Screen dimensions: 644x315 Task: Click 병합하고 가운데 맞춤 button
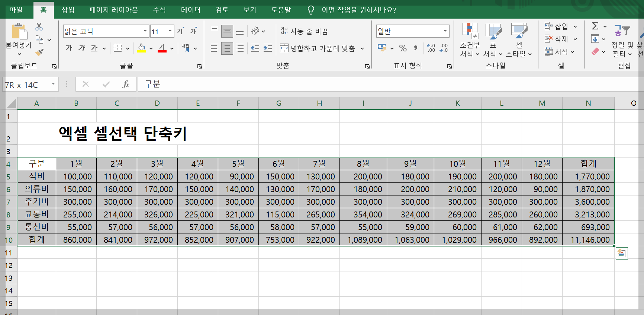(318, 48)
